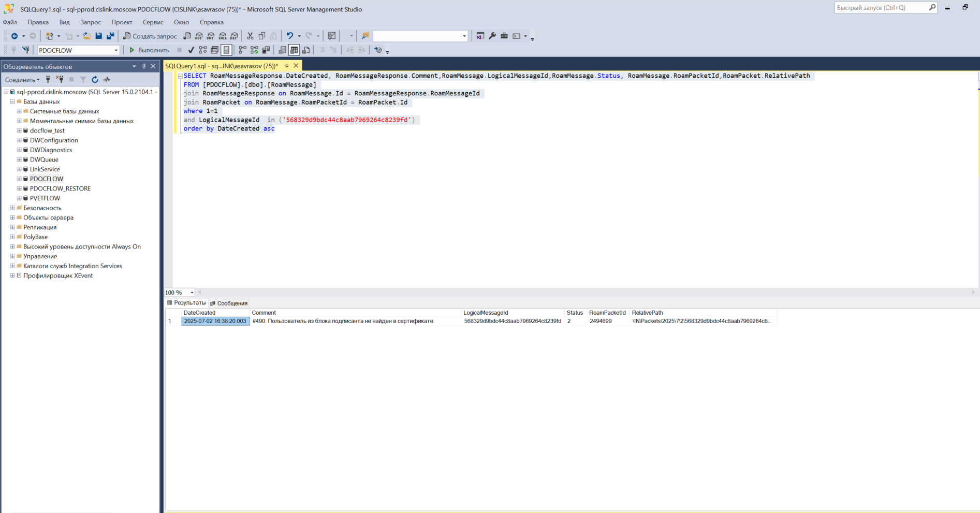Click the Change Connection icon left of PDOCFLOW
The height and width of the screenshot is (513, 980).
(25, 50)
